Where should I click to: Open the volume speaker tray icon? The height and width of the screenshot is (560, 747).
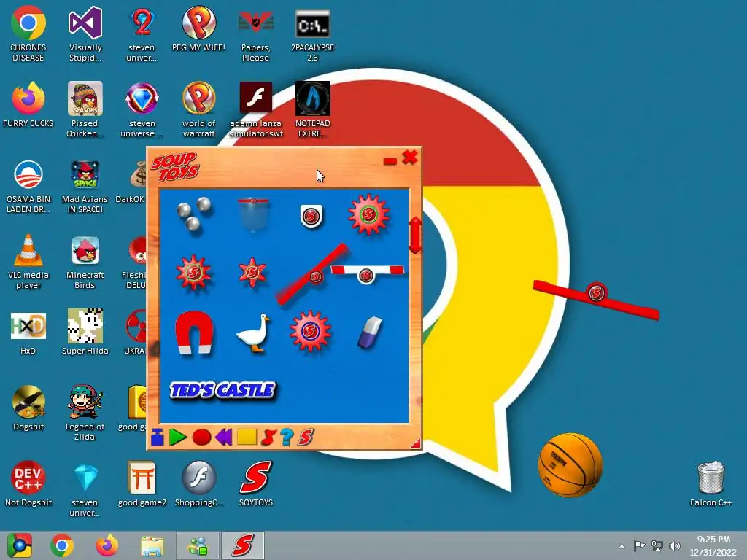pyautogui.click(x=675, y=545)
